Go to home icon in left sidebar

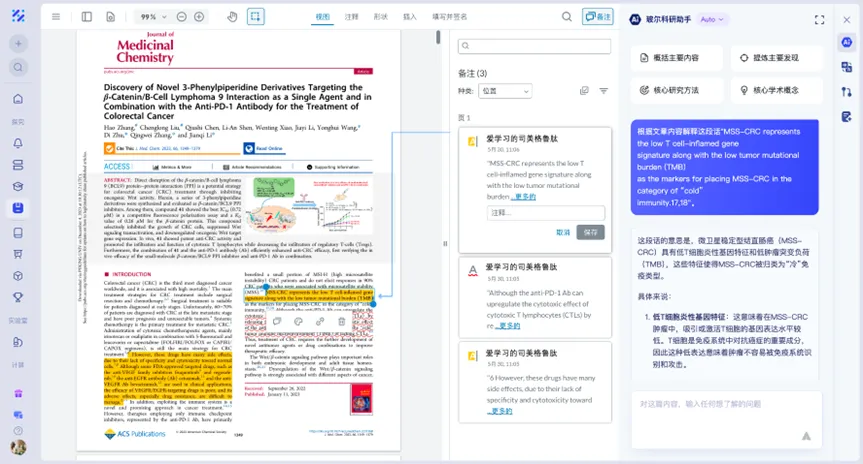pyautogui.click(x=18, y=99)
